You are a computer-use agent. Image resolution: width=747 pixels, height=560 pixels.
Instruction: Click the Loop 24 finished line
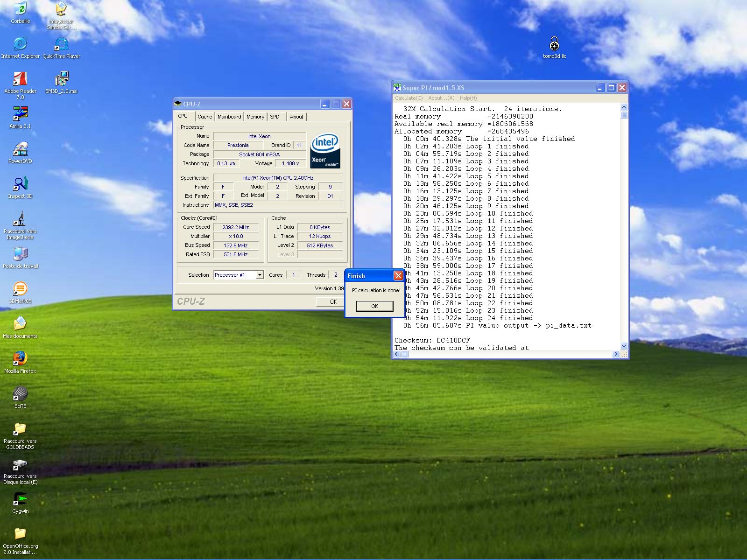[468, 318]
